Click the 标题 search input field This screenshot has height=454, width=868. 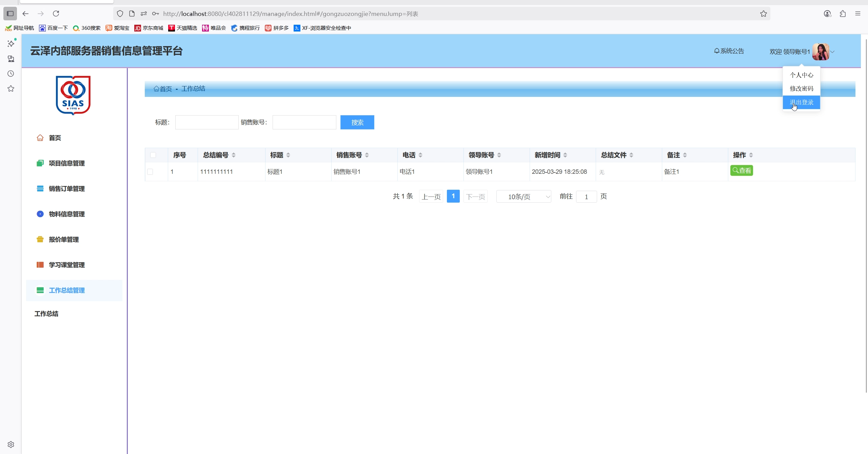pyautogui.click(x=206, y=122)
